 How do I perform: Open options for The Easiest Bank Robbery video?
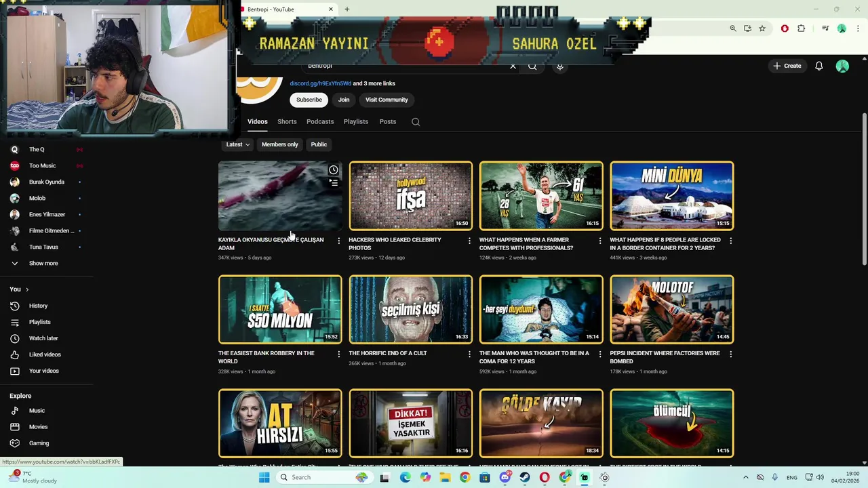point(338,354)
